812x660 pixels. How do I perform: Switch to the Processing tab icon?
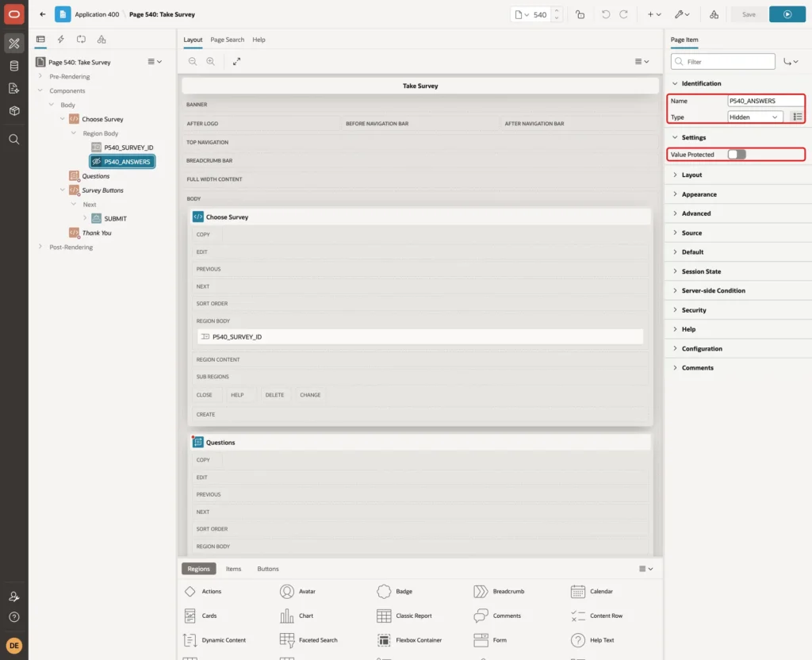[x=82, y=40]
